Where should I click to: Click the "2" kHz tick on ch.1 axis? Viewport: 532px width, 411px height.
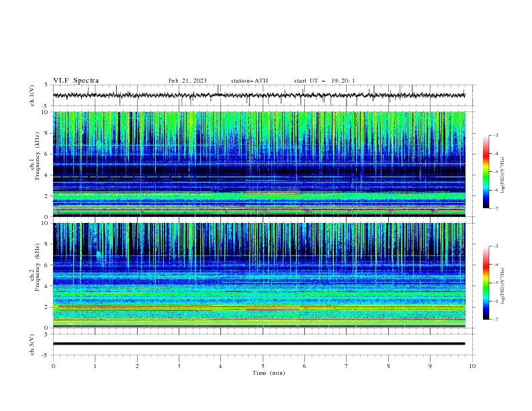click(48, 196)
